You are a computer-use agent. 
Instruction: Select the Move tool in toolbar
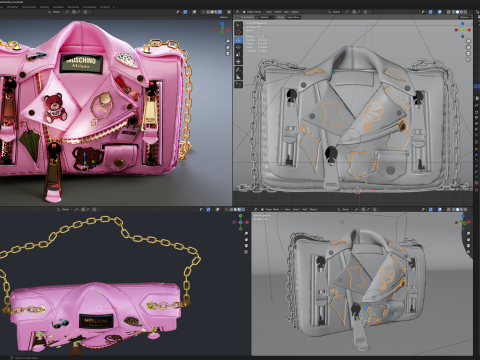pyautogui.click(x=238, y=40)
